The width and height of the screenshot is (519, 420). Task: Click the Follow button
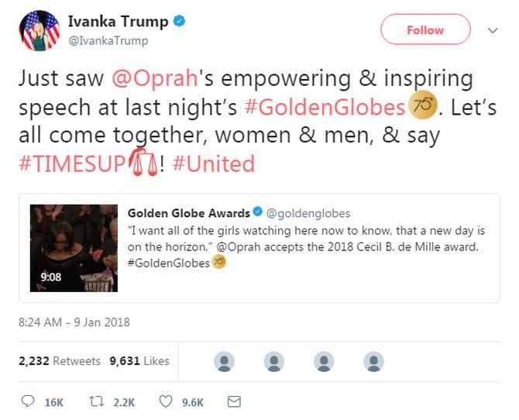pyautogui.click(x=425, y=29)
